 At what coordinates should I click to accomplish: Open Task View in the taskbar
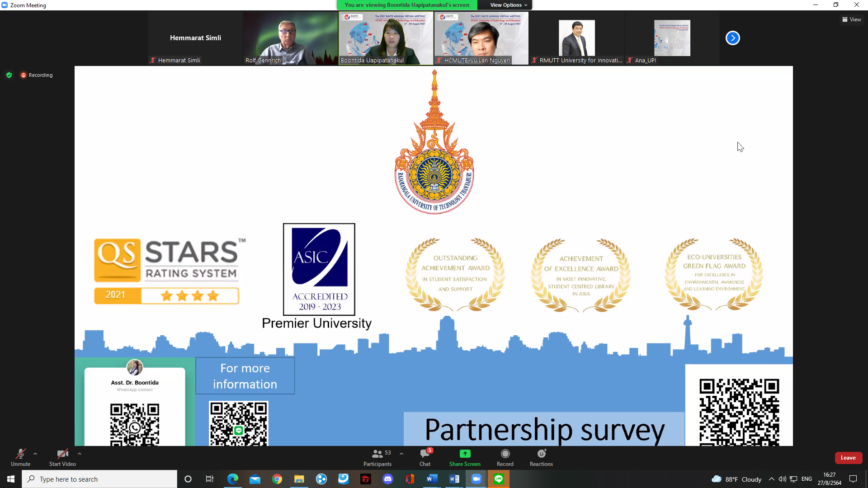[210, 479]
